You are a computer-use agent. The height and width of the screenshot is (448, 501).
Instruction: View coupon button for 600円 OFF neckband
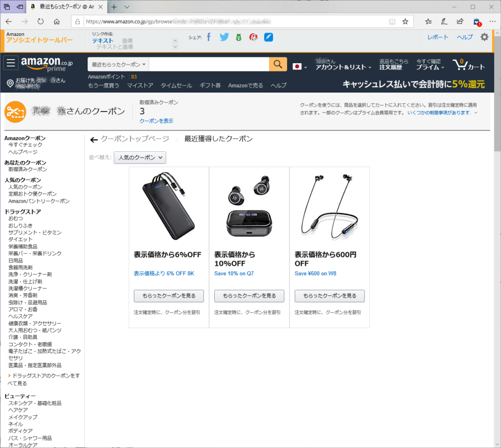tap(330, 296)
